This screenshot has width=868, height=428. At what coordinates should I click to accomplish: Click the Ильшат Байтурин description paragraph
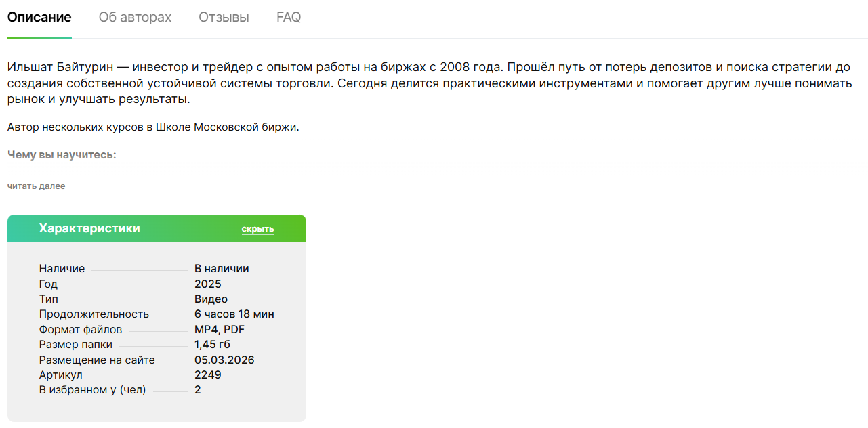[428, 83]
